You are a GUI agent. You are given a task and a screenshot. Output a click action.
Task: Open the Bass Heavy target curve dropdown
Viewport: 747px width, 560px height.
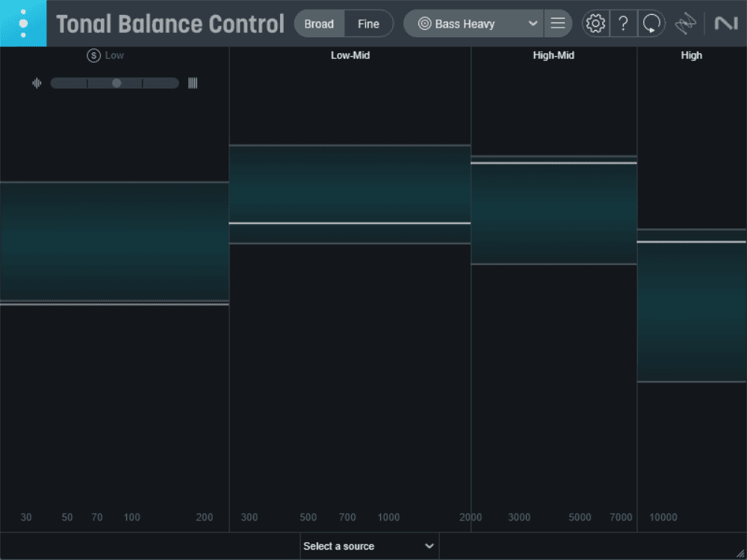click(x=474, y=24)
